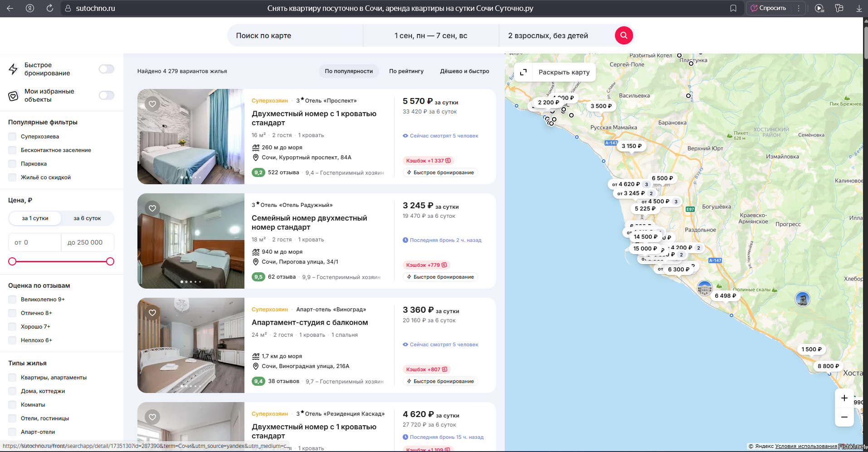Zoom in on the map
The height and width of the screenshot is (452, 868).
pyautogui.click(x=844, y=398)
